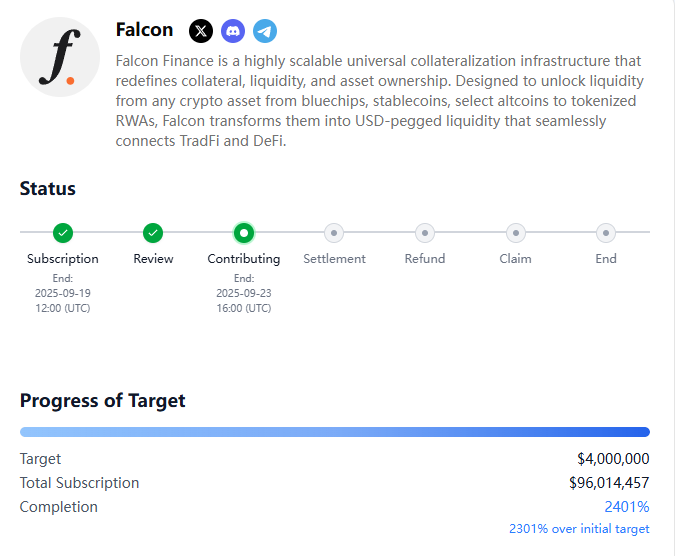Click the Contributing step label
This screenshot has height=556, width=675.
pyautogui.click(x=244, y=259)
